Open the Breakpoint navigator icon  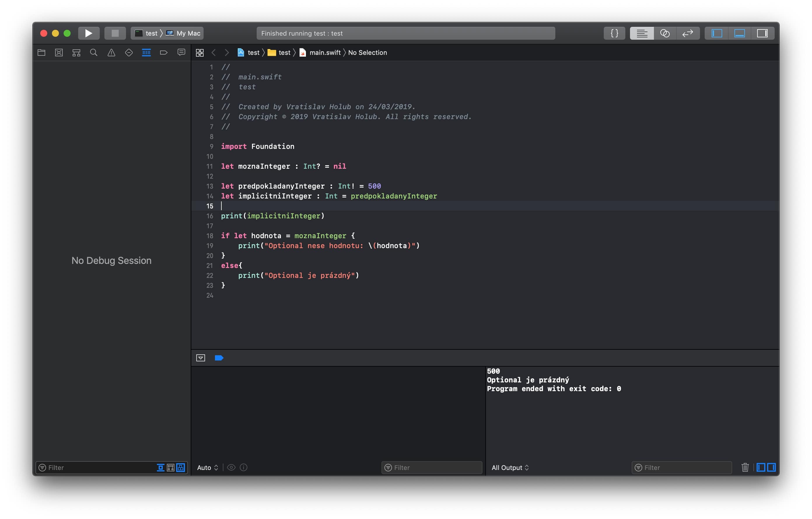(x=164, y=53)
